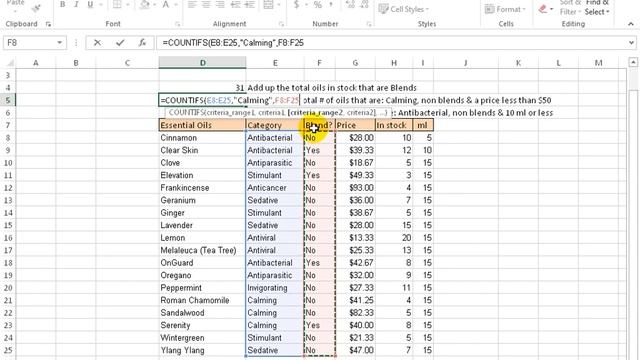Open the Accounting Format dropdown arrow

pos(306,4)
